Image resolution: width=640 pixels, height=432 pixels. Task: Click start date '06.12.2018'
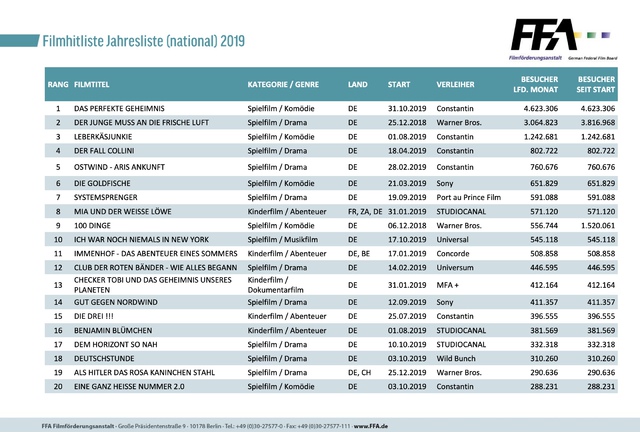[x=407, y=225]
